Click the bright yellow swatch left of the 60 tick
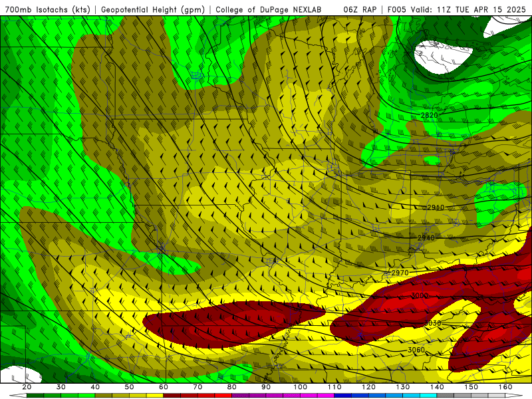 pyautogui.click(x=155, y=396)
